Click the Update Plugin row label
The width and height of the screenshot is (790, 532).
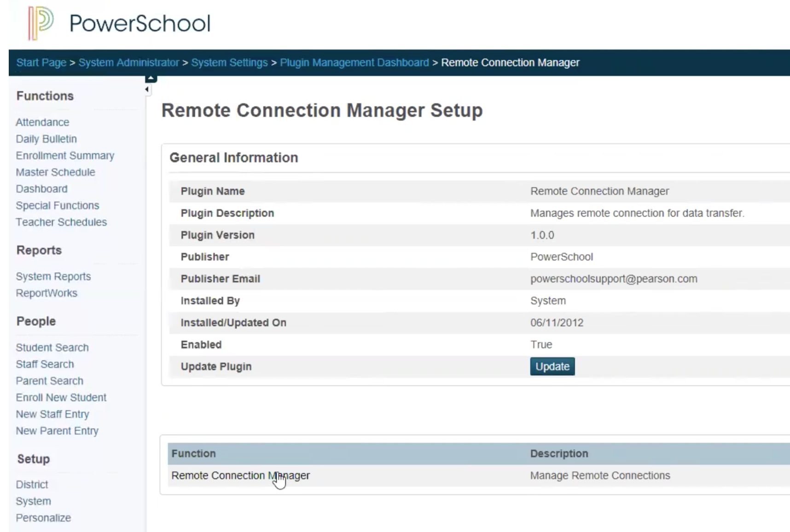pyautogui.click(x=216, y=367)
